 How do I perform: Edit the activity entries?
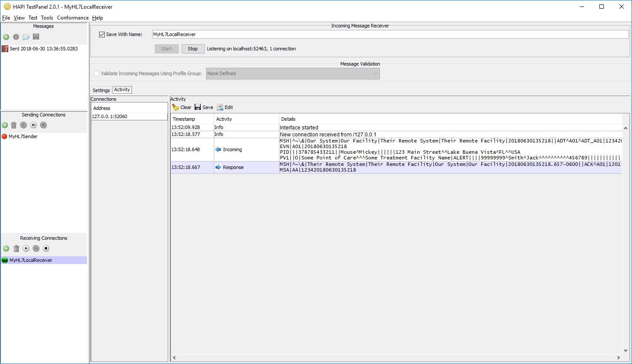[225, 107]
